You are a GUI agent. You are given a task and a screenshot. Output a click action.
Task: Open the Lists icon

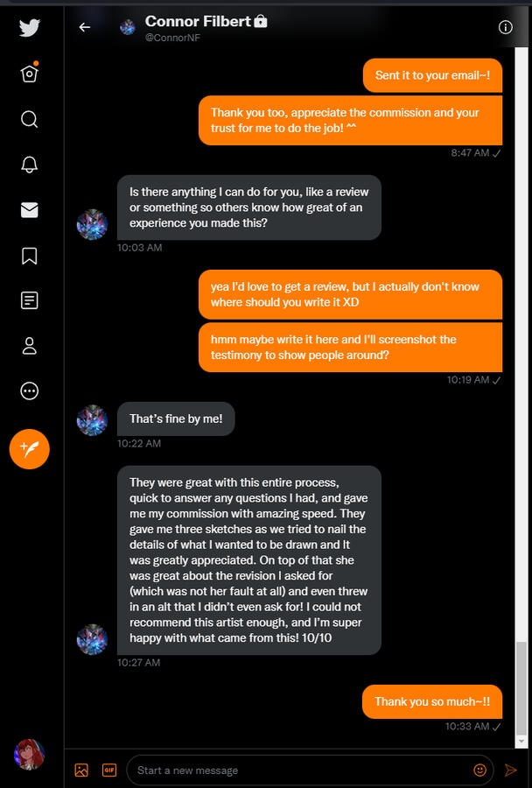coord(29,301)
